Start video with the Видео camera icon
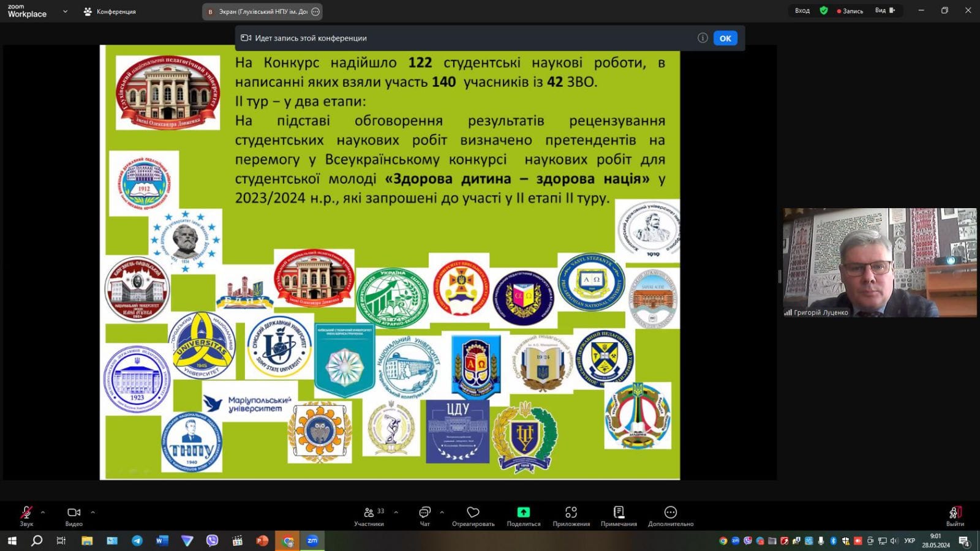980x551 pixels. pyautogui.click(x=74, y=512)
